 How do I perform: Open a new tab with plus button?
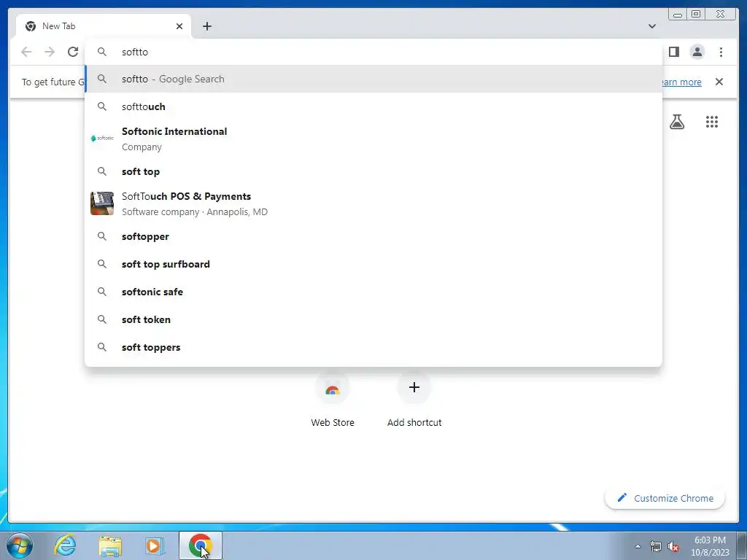coord(206,26)
